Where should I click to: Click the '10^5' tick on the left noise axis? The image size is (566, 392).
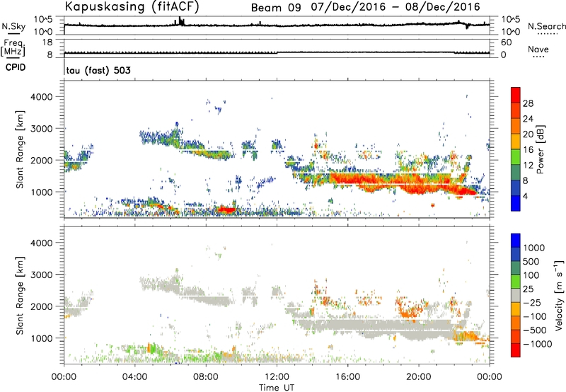click(43, 19)
